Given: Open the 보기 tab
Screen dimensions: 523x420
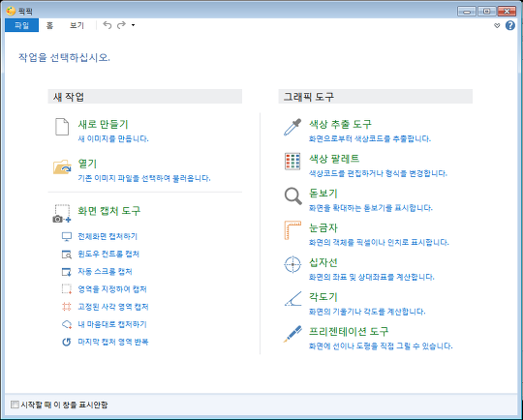Looking at the screenshot, I should (77, 25).
